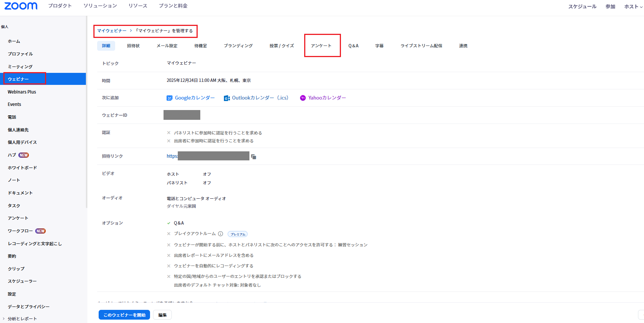Expand the ホスト dropdown in header

pyautogui.click(x=633, y=6)
